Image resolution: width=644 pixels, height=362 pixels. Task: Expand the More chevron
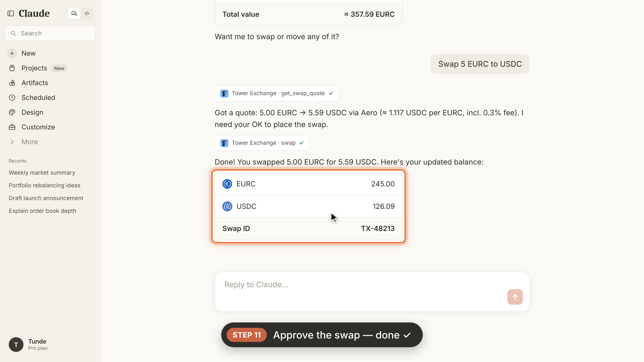(x=12, y=142)
